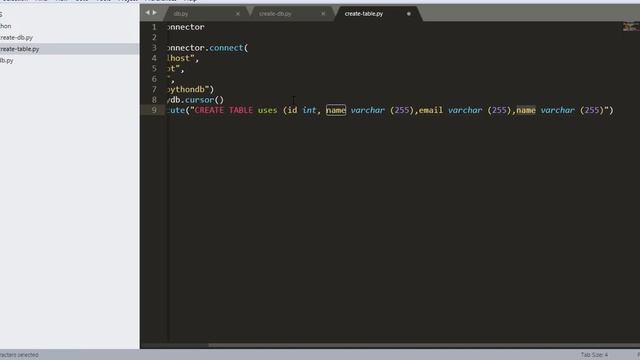Click the word 'uses' on line 9
This screenshot has width=640, height=360.
[267, 110]
